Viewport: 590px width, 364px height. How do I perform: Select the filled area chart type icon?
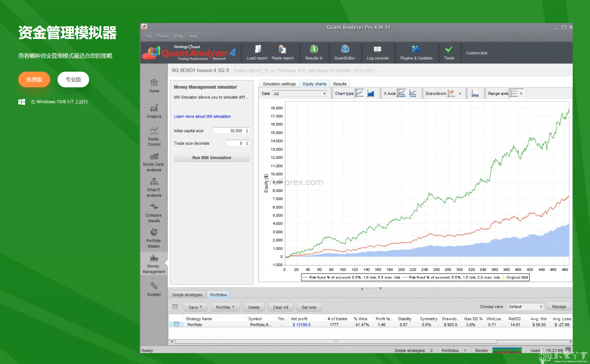(371, 94)
